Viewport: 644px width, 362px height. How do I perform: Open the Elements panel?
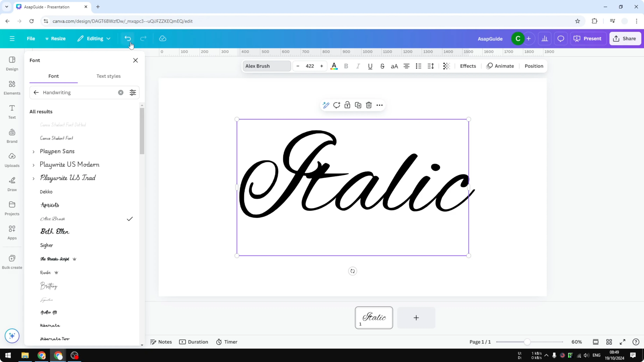pos(12,87)
